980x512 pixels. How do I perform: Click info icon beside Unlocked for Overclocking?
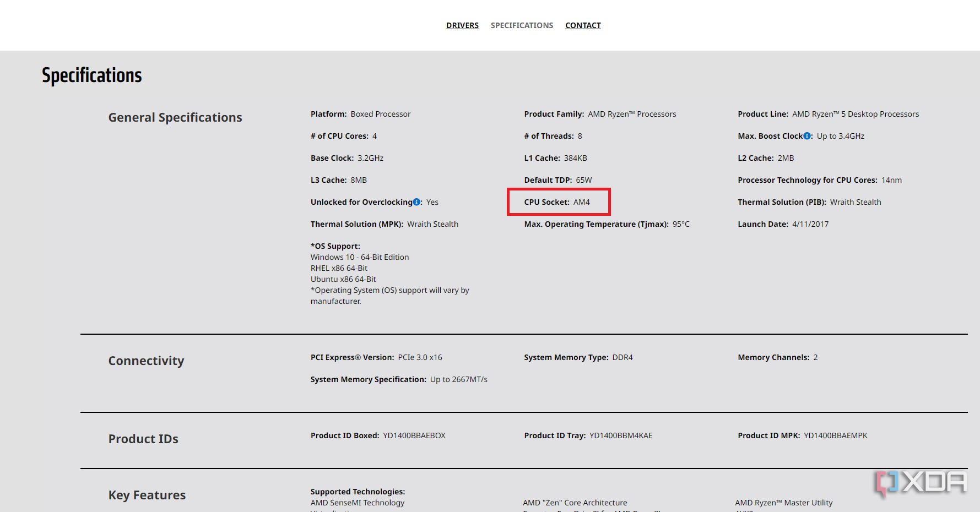coord(416,202)
